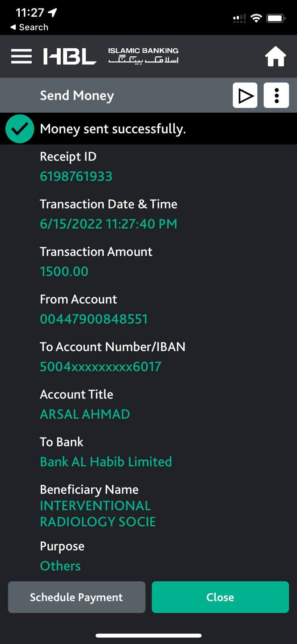The image size is (297, 644).
Task: Tap the HBL logo
Action: 70,56
